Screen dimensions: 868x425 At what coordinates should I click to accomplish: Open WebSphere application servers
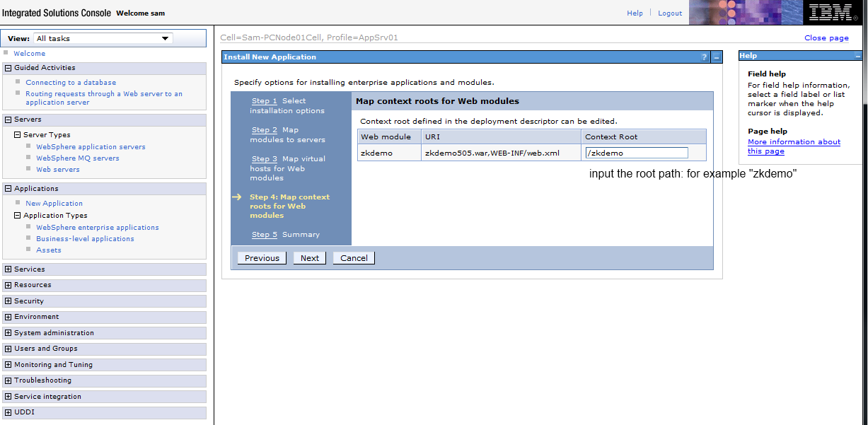91,147
